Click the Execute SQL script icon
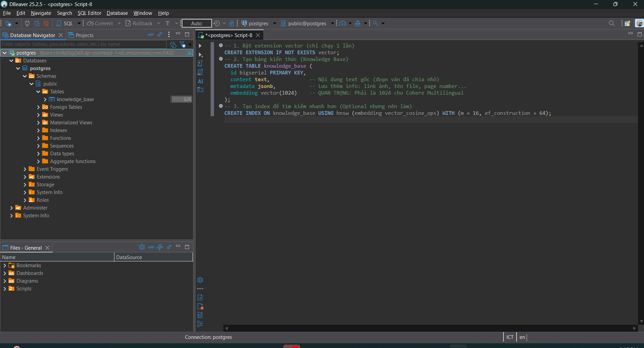Viewport: 644px width, 348px height. (201, 63)
